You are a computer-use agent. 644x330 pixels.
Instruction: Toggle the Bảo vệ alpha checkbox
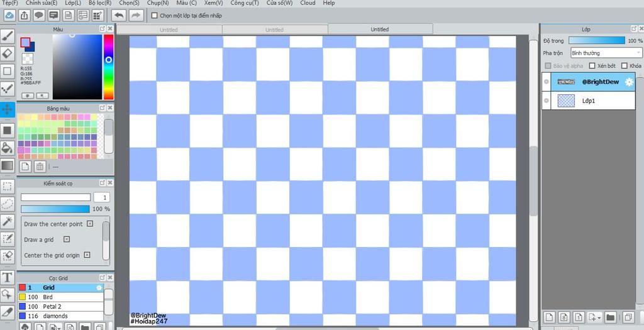[x=548, y=65]
